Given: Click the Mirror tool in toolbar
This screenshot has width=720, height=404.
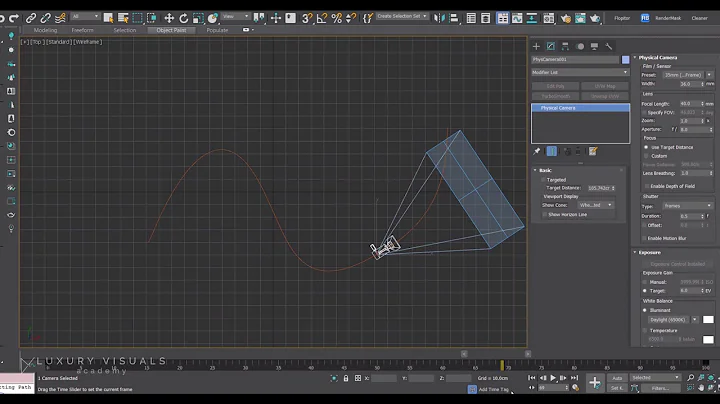Looking at the screenshot, I should [x=439, y=18].
